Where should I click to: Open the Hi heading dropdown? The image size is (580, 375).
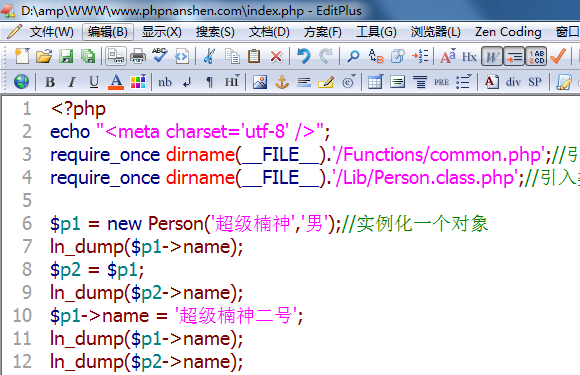(x=232, y=81)
